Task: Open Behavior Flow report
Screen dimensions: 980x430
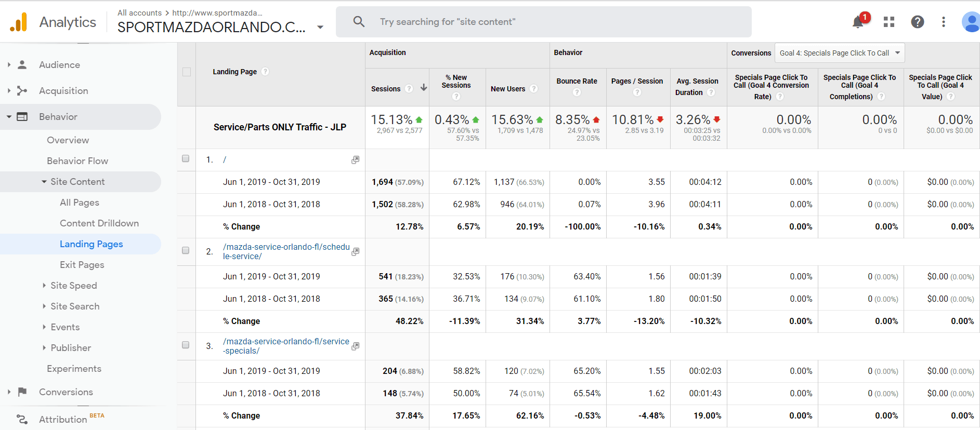Action: tap(77, 161)
